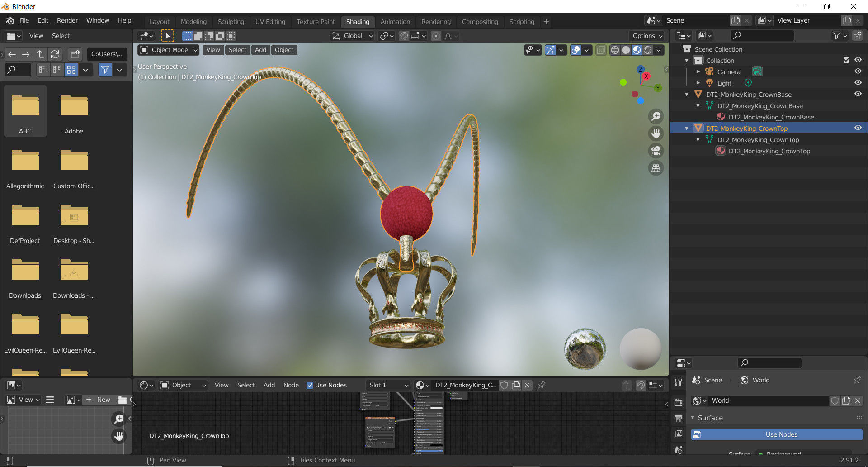This screenshot has height=467, width=868.
Task: Switch file browser to vertical list display
Action: pos(43,70)
